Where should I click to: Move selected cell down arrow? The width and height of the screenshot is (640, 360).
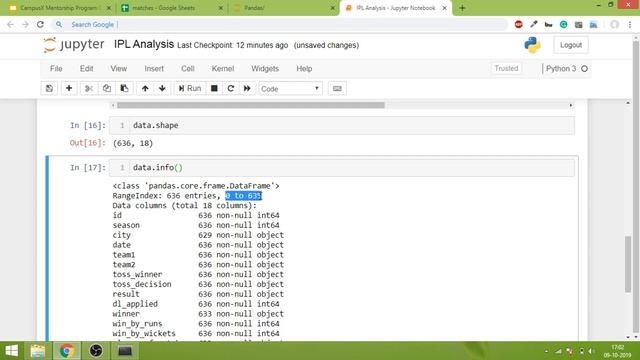click(x=162, y=89)
